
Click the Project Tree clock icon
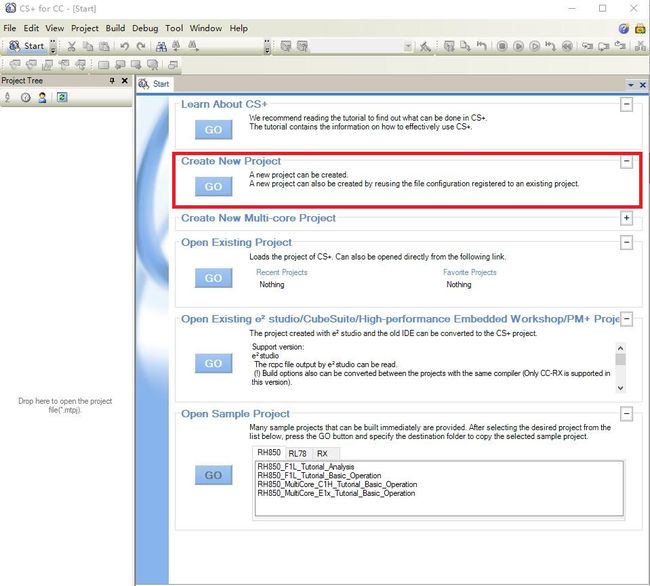(25, 97)
